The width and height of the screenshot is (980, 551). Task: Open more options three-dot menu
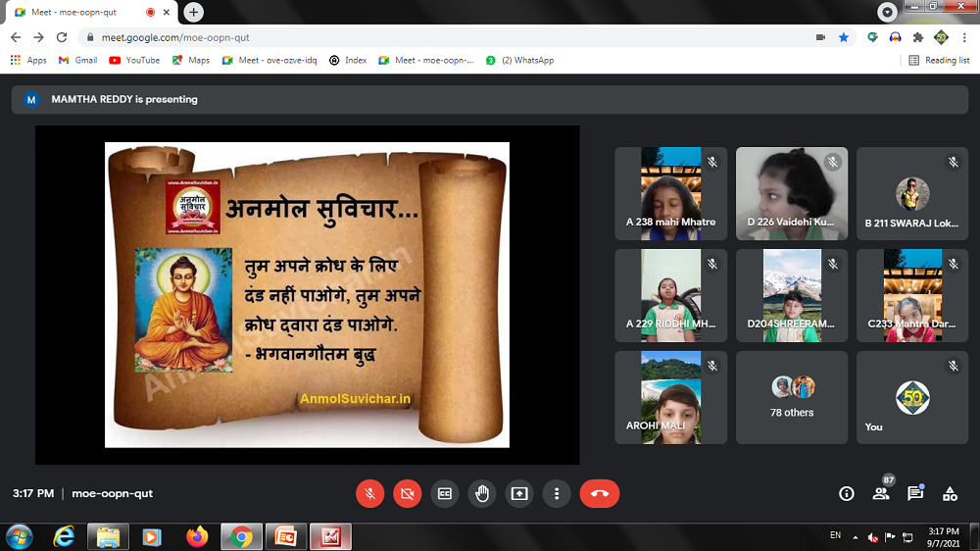point(557,494)
